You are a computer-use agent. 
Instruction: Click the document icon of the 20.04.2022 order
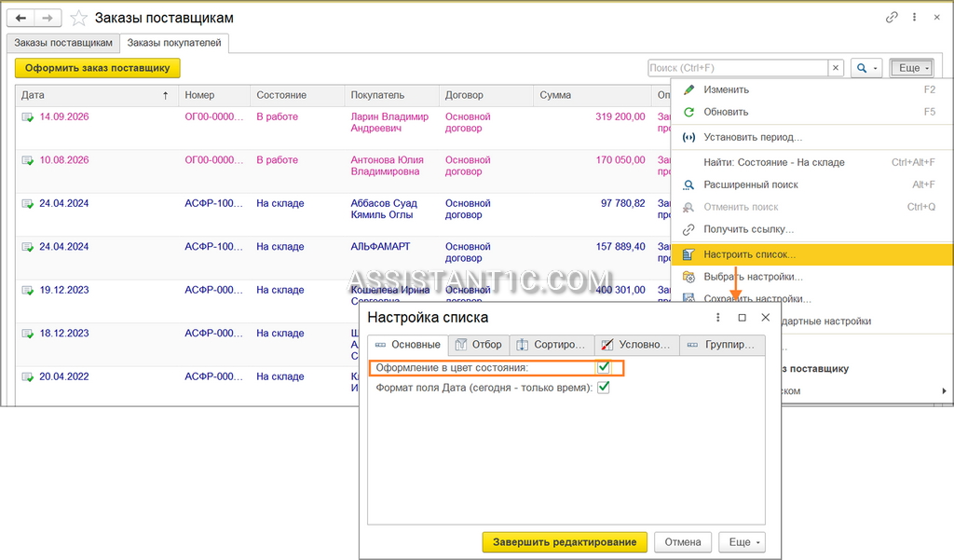(27, 376)
